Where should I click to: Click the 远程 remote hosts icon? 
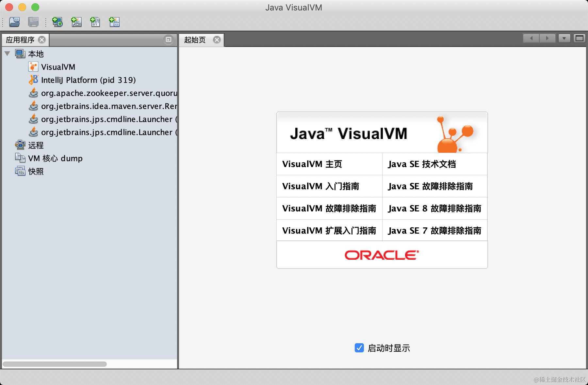point(20,145)
